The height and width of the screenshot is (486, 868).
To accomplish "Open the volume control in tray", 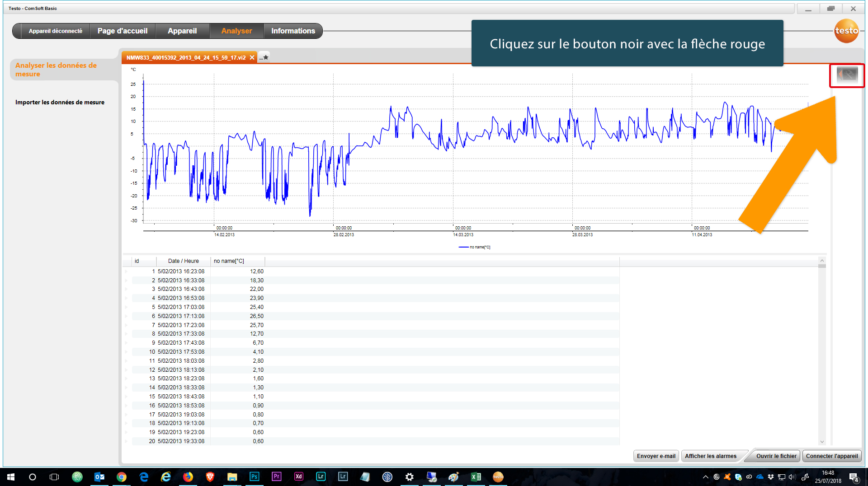I will coord(792,477).
